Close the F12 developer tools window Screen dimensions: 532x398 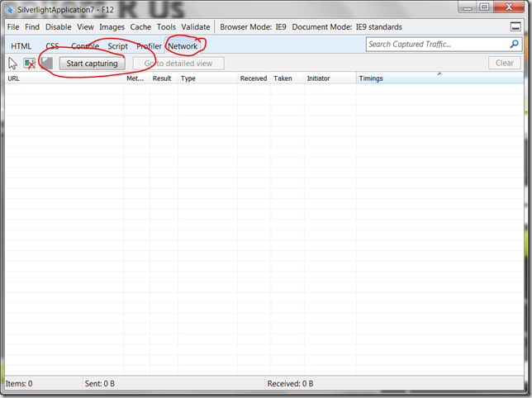[x=509, y=7]
